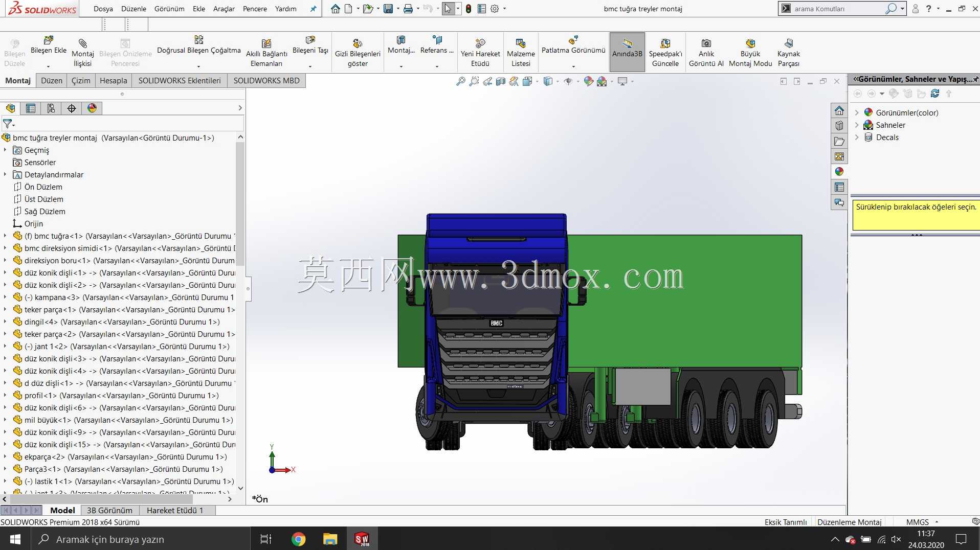This screenshot has height=550, width=980.
Task: Click Speedpak'ı Güncelle
Action: (665, 52)
